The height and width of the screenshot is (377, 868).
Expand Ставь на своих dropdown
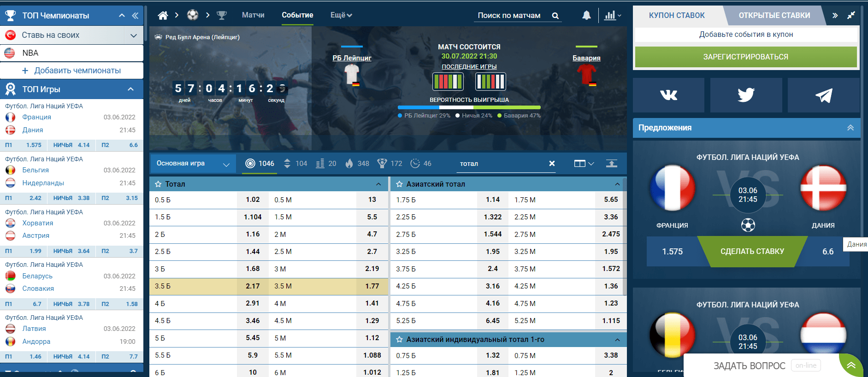pos(134,35)
